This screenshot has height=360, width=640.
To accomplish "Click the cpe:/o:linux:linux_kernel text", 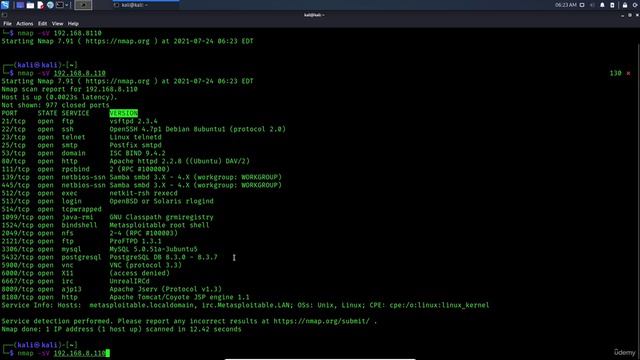I will coord(439,305).
